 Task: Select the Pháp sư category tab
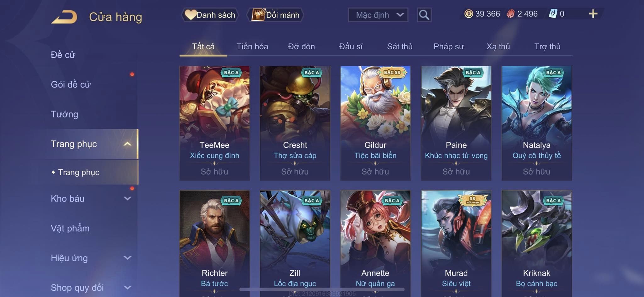pos(449,46)
